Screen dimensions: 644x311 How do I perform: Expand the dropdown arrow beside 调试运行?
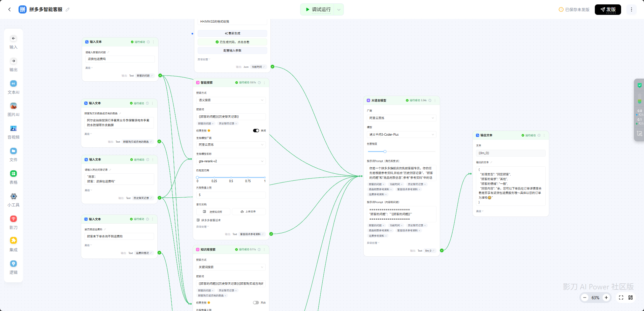pyautogui.click(x=339, y=9)
